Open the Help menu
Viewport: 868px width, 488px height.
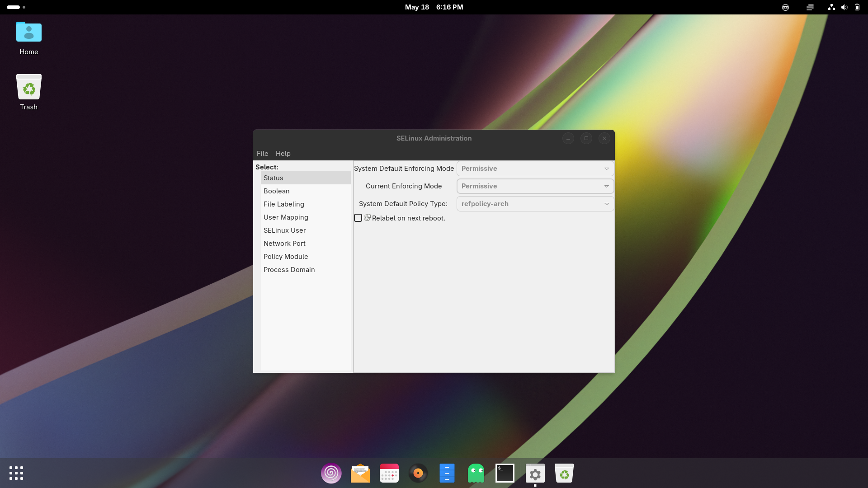click(x=283, y=154)
